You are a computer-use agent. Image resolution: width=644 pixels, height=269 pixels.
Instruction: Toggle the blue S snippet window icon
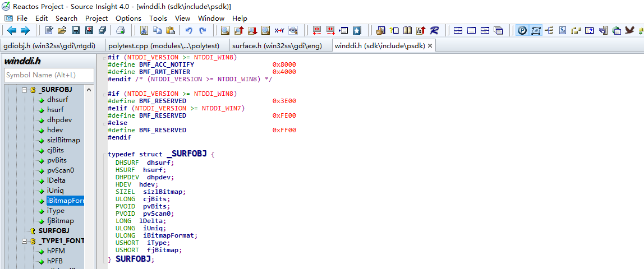tap(563, 30)
